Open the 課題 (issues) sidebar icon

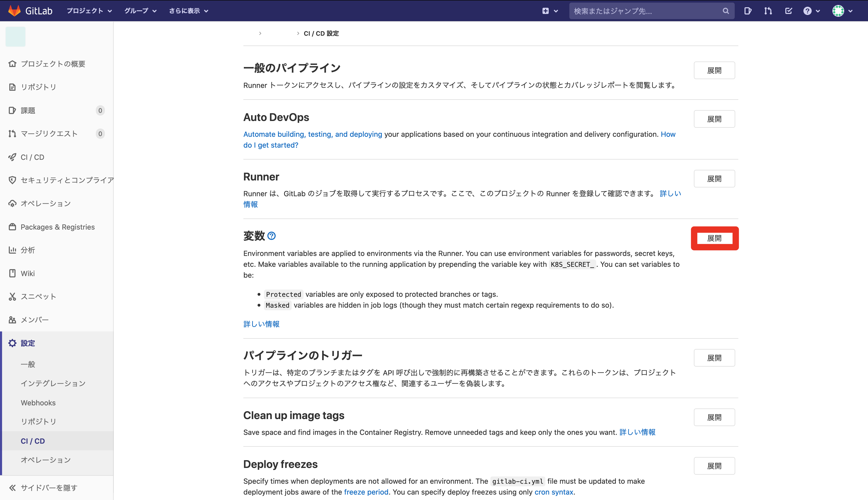(12, 110)
